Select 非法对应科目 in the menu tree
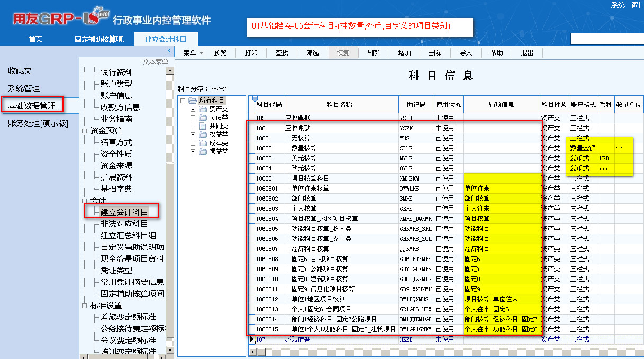The width and height of the screenshot is (644, 359). pos(124,224)
